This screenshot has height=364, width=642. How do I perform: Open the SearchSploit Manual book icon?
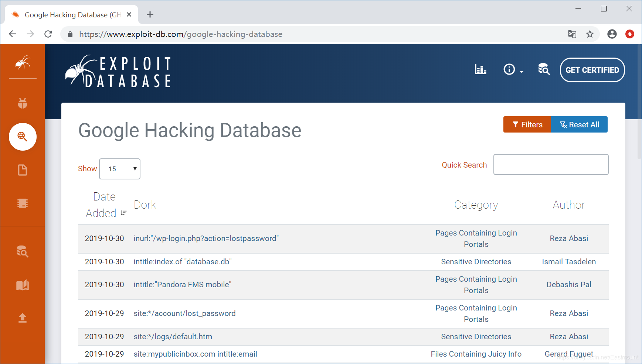coord(23,285)
